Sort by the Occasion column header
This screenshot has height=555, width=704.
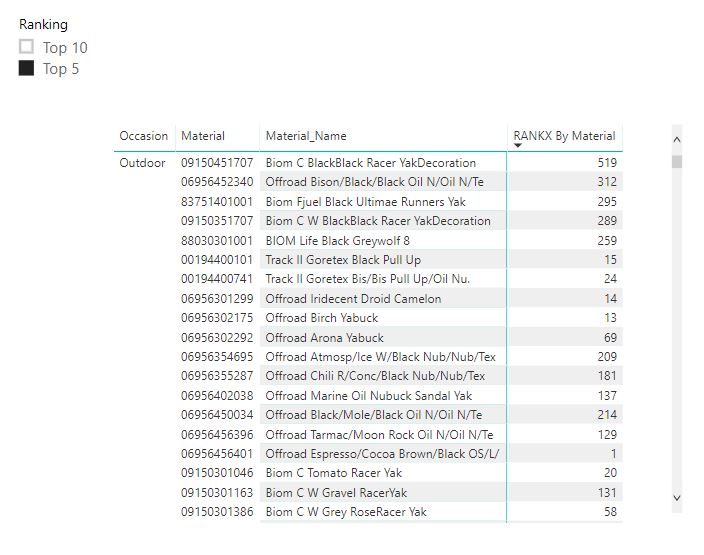(144, 136)
